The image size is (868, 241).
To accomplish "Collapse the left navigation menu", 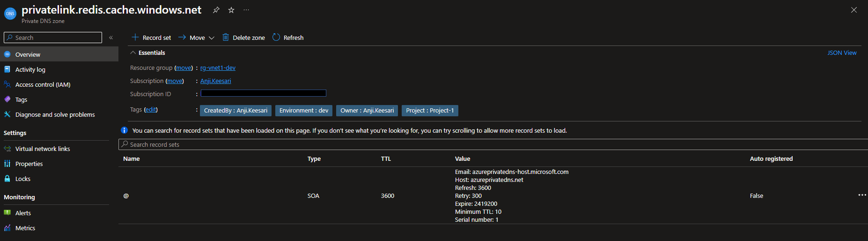I will (111, 38).
